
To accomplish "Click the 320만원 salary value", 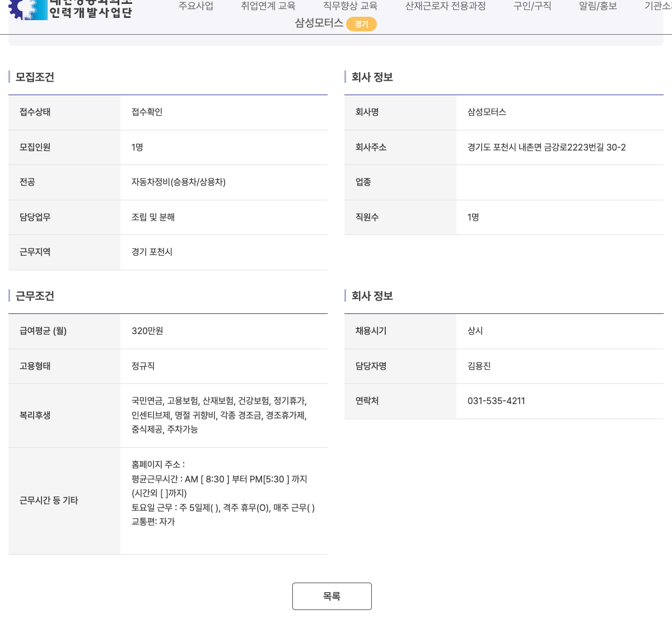I will point(148,331).
